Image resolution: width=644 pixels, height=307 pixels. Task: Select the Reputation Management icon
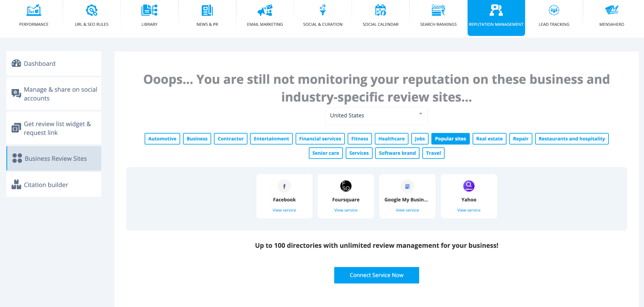[496, 10]
